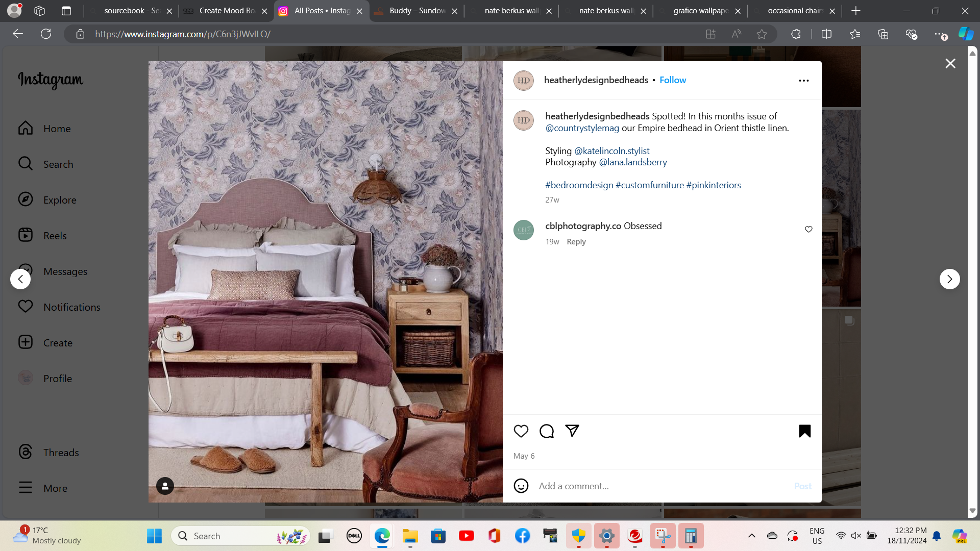Image resolution: width=980 pixels, height=551 pixels.
Task: Click the emoji picker smiley icon
Action: pyautogui.click(x=521, y=486)
